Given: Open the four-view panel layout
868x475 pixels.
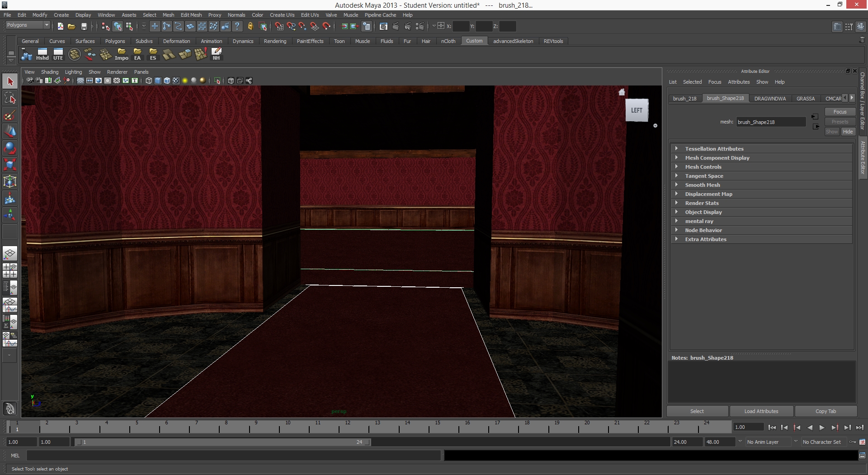Looking at the screenshot, I should [x=10, y=270].
